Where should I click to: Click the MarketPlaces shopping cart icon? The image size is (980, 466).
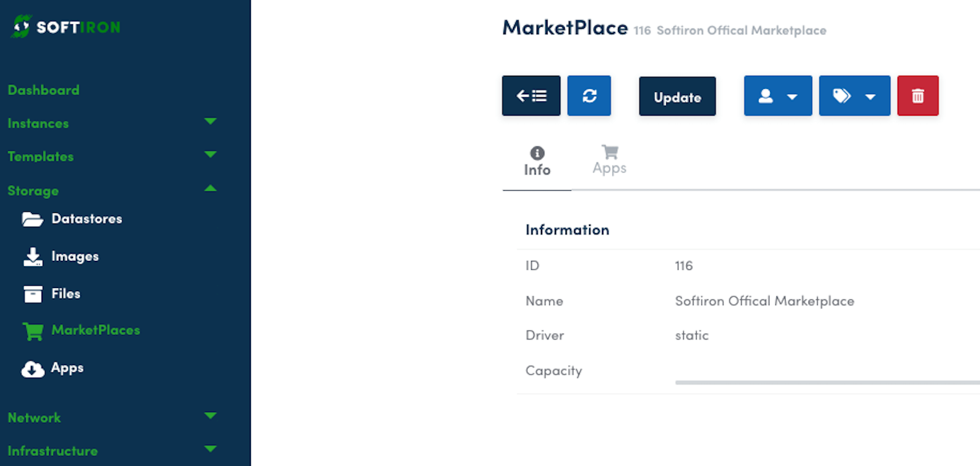[33, 331]
